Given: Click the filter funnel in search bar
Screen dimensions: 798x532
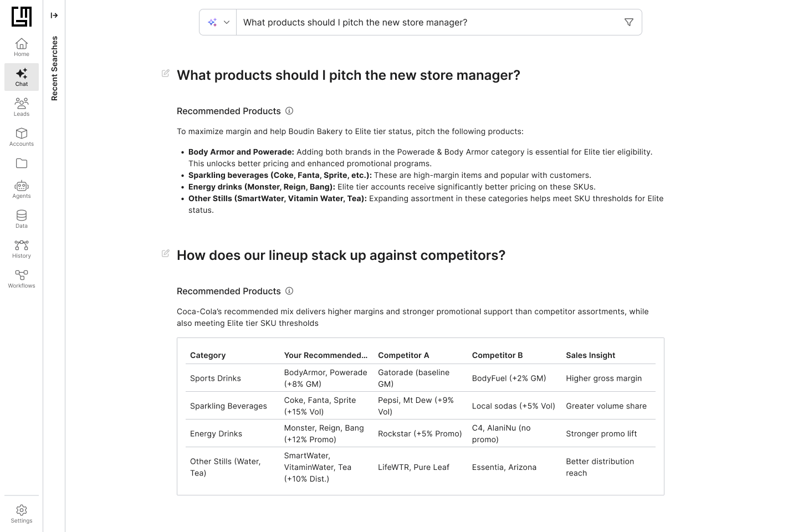Looking at the screenshot, I should pos(629,22).
